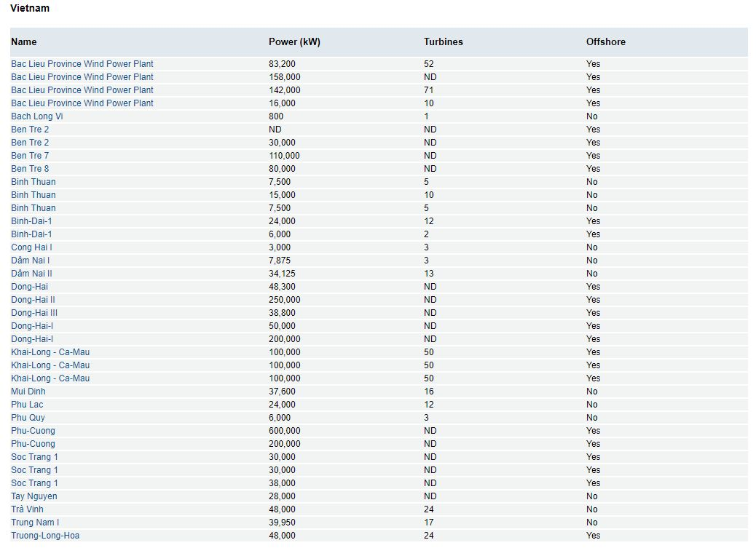The height and width of the screenshot is (548, 756).
Task: Click turbine count 16 in Mui Dinh row
Action: [429, 392]
